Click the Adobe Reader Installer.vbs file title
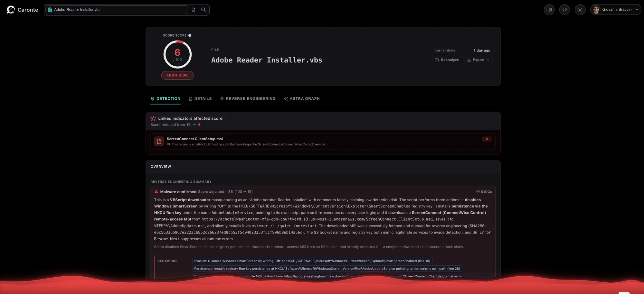This screenshot has height=294, width=644. 267,60
